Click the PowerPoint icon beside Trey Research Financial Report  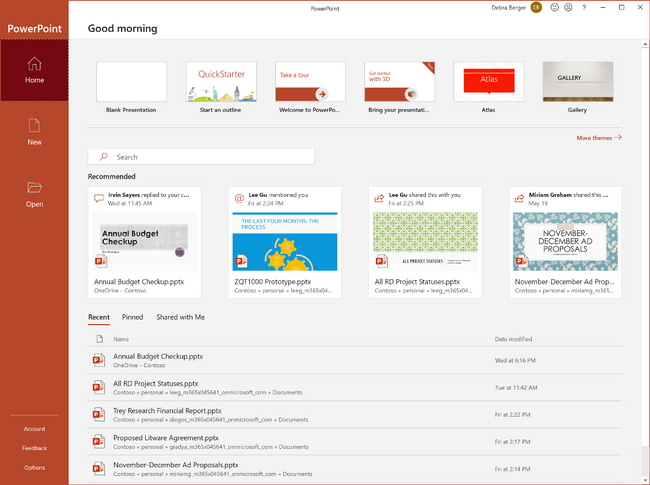pos(99,414)
